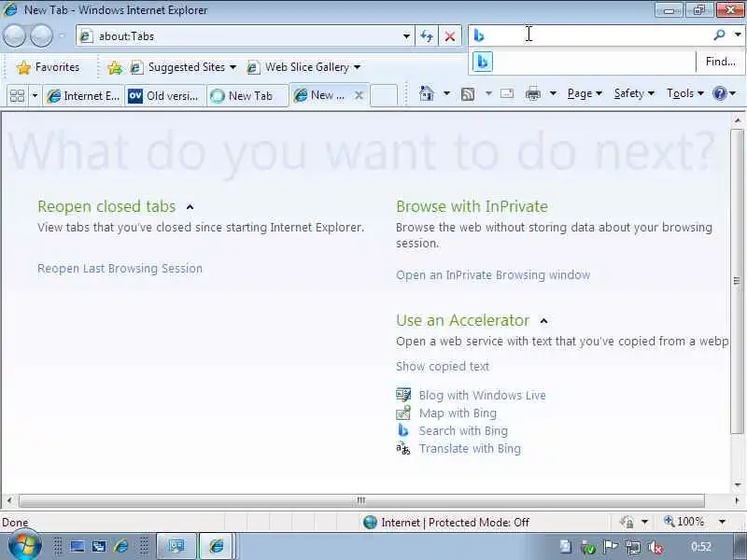Click Reopen Last Browsing Session link
Image resolution: width=747 pixels, height=560 pixels.
point(120,269)
